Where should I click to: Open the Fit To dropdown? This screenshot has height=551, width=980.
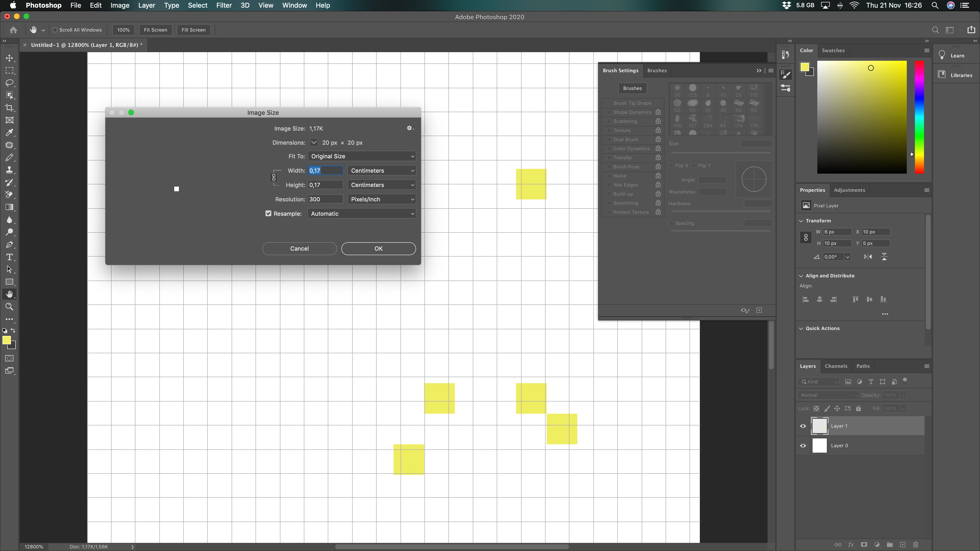point(362,156)
